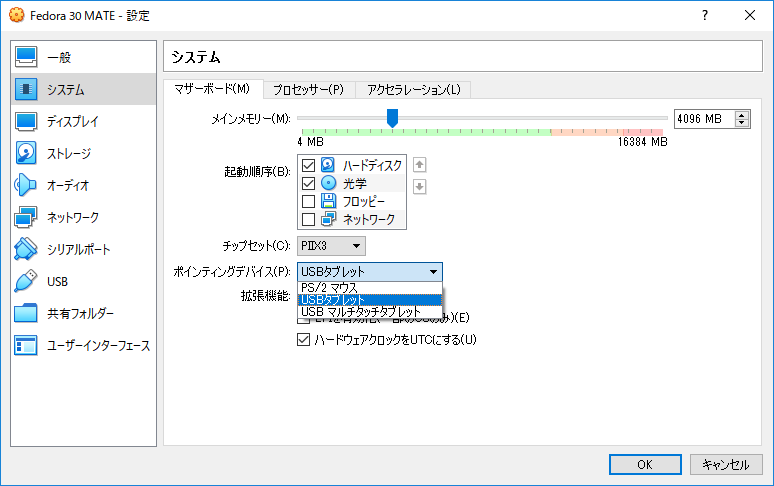Open ストレージ disk icon
774x486 pixels.
(26, 153)
